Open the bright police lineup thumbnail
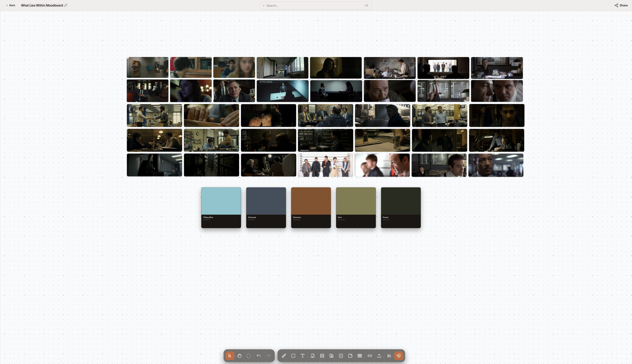Viewport: 632px width, 364px height. pos(326,165)
